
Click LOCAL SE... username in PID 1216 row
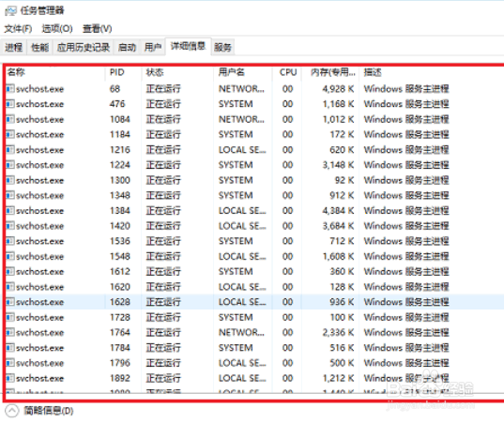(x=242, y=150)
